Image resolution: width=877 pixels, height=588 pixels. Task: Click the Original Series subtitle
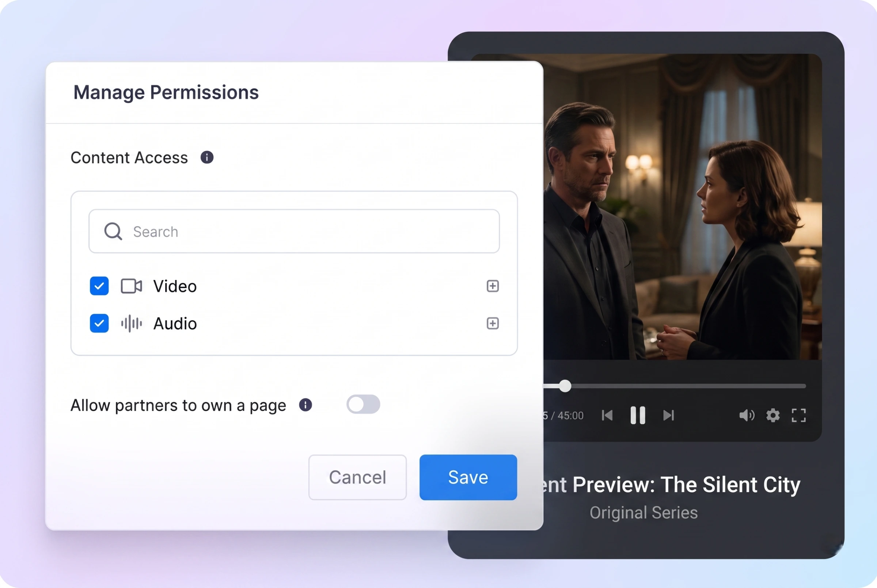point(644,513)
